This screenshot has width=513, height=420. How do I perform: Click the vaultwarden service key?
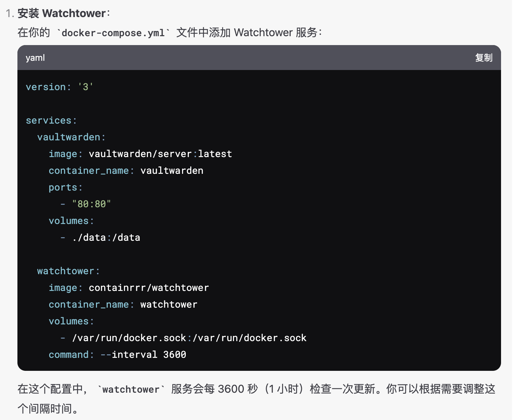pyautogui.click(x=71, y=137)
